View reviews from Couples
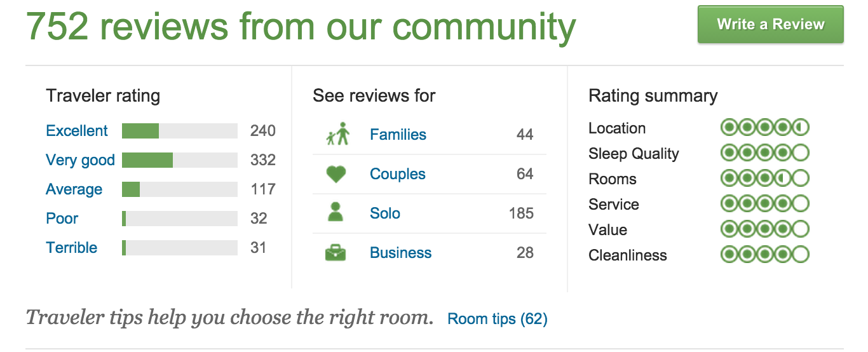The image size is (868, 352). [x=398, y=174]
